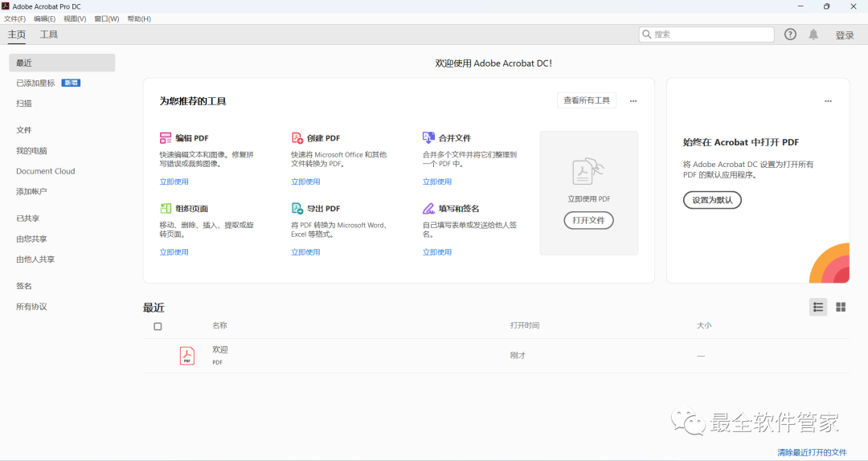This screenshot has width=868, height=461.
Task: Switch to list view of recent files
Action: pyautogui.click(x=818, y=307)
